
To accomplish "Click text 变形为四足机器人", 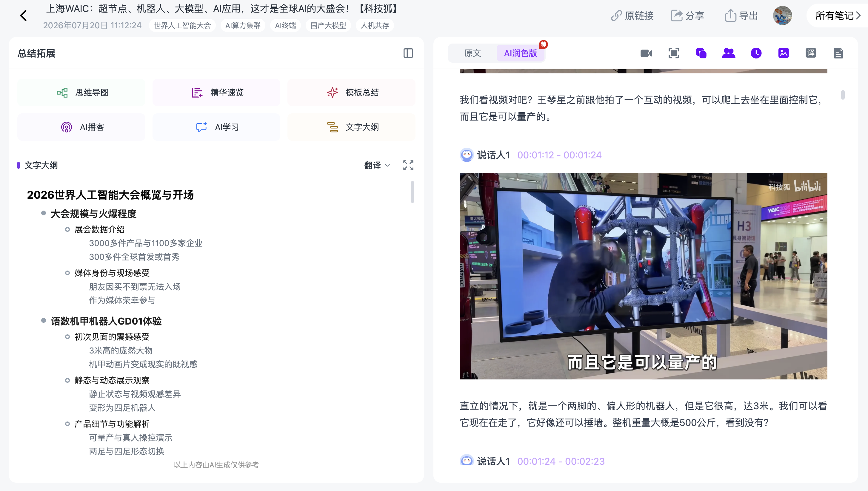I will 122,408.
